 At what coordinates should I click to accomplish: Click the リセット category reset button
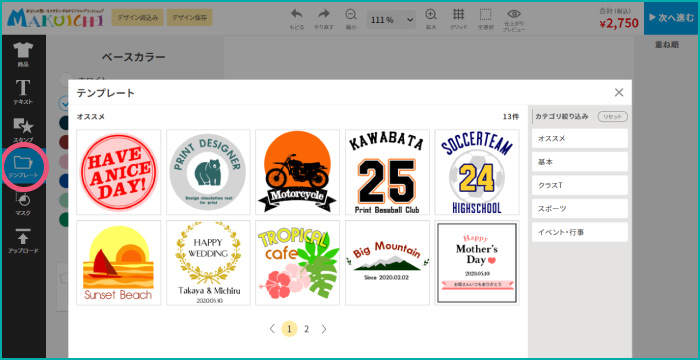(612, 117)
